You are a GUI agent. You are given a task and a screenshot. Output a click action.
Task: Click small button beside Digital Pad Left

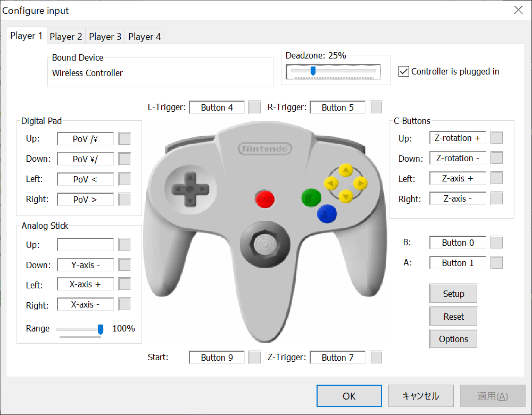(x=124, y=179)
